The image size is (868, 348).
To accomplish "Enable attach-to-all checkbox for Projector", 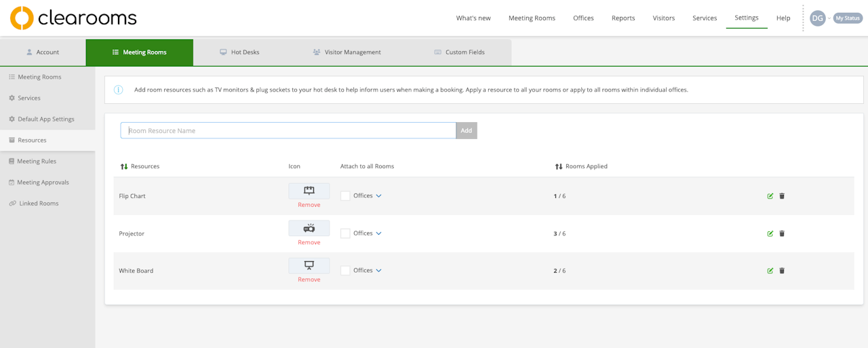I will tap(345, 233).
